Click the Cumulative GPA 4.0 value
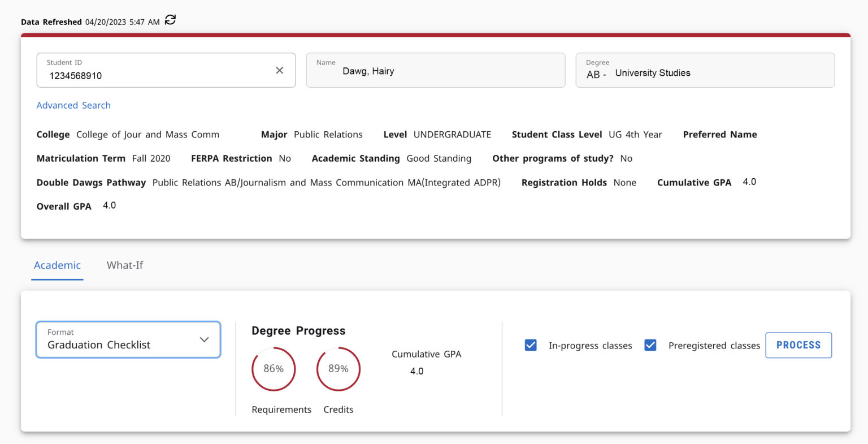The height and width of the screenshot is (444, 868). point(416,371)
